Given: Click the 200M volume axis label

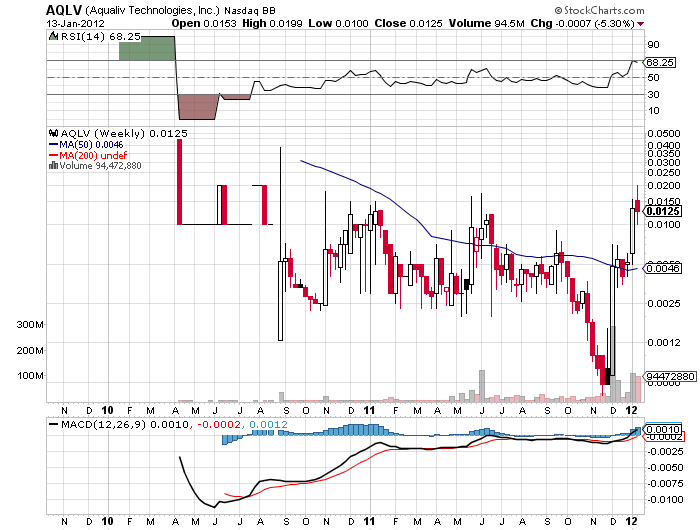Looking at the screenshot, I should coord(30,351).
